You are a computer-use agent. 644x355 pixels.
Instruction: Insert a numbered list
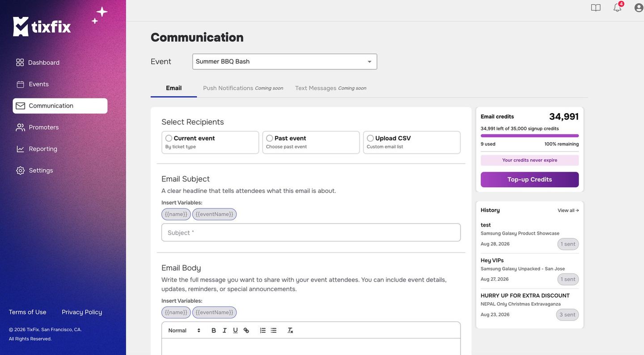pyautogui.click(x=263, y=330)
